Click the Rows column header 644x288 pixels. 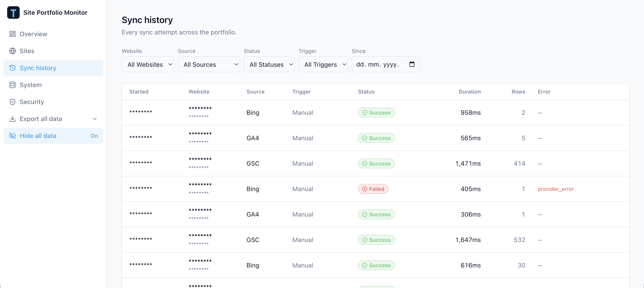(518, 92)
